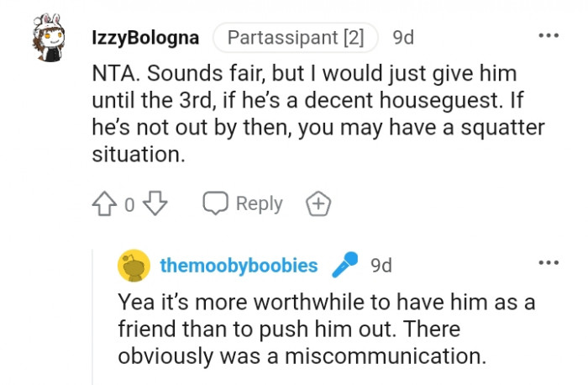Click the vote score of 0

(130, 205)
